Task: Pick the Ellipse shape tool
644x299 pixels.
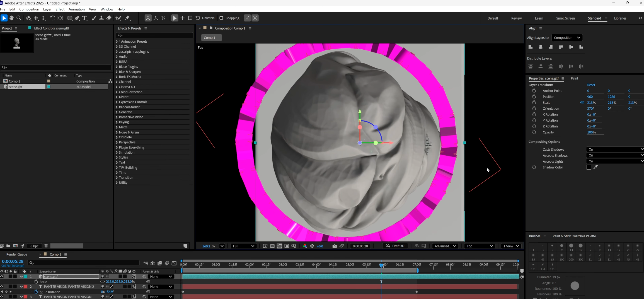Action: (x=69, y=18)
